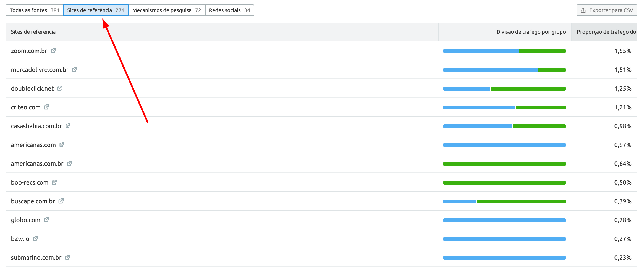
Task: Open submarino.com.br external link icon
Action: pyautogui.click(x=67, y=257)
